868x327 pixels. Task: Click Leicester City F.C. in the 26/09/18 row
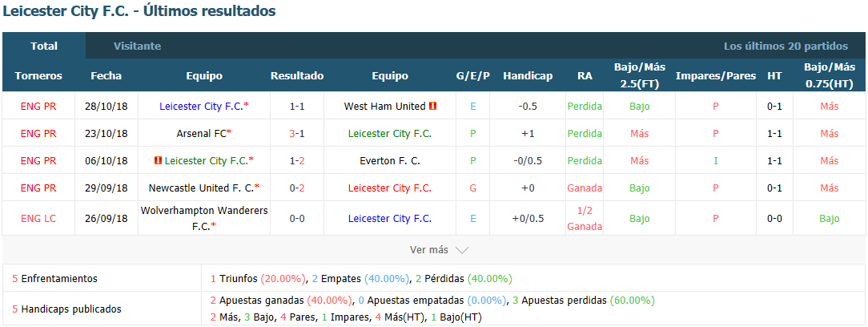pos(390,218)
